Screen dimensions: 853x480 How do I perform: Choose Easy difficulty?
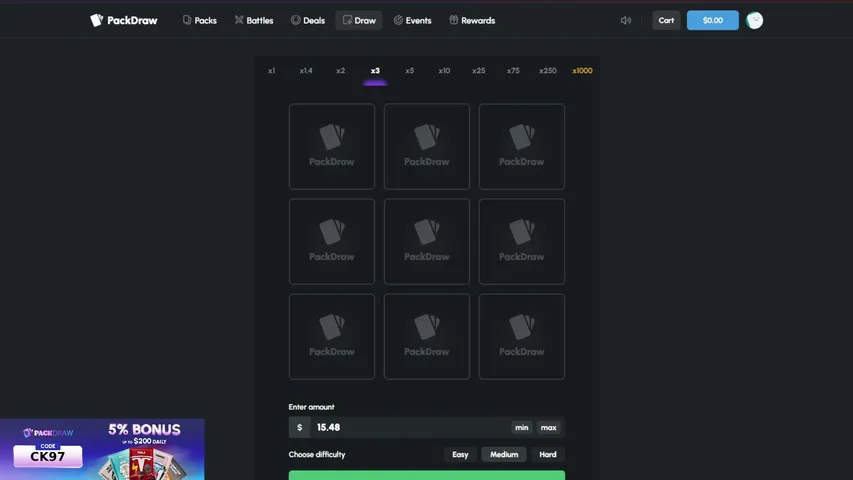[x=460, y=454]
